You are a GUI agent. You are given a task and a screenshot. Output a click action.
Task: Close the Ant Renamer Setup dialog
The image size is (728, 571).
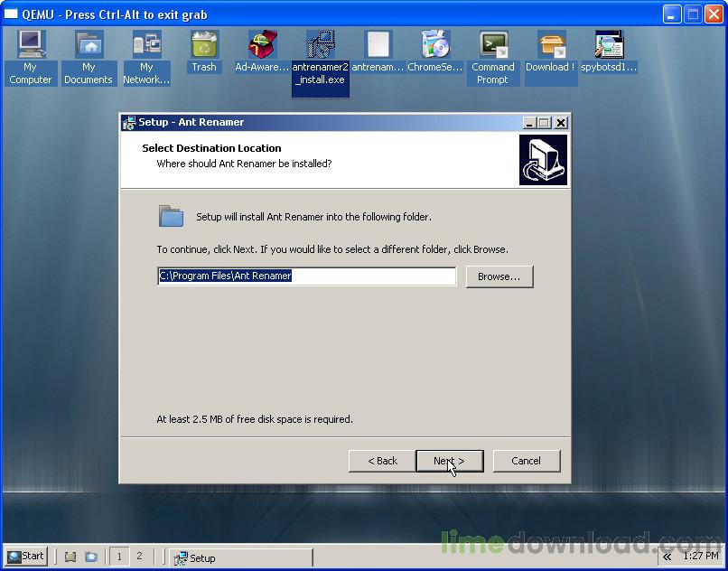pyautogui.click(x=560, y=123)
